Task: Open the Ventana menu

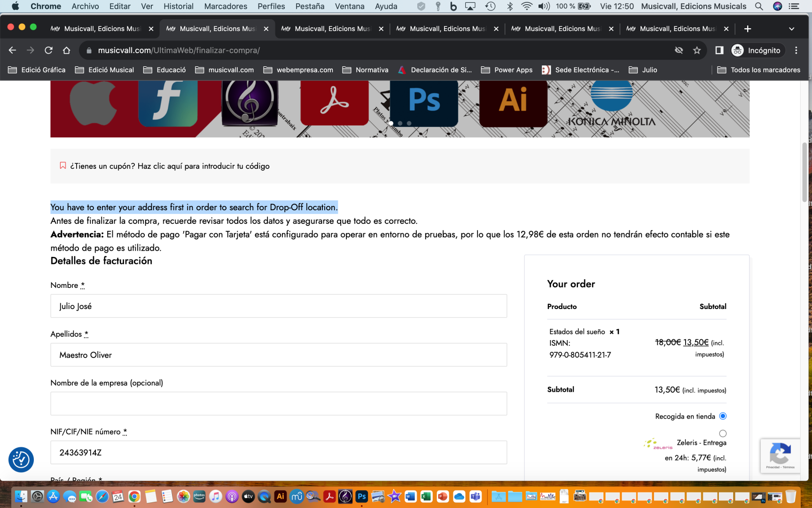Action: (350, 6)
